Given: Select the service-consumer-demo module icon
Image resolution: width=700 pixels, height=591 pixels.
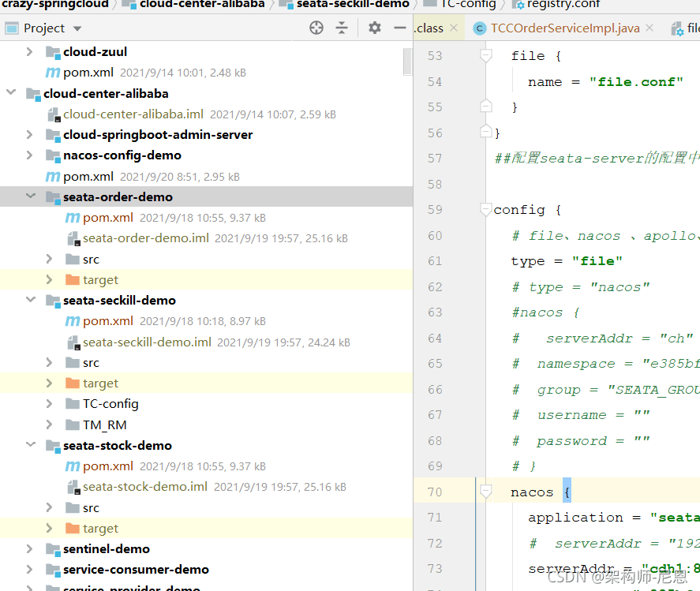Looking at the screenshot, I should tap(53, 570).
